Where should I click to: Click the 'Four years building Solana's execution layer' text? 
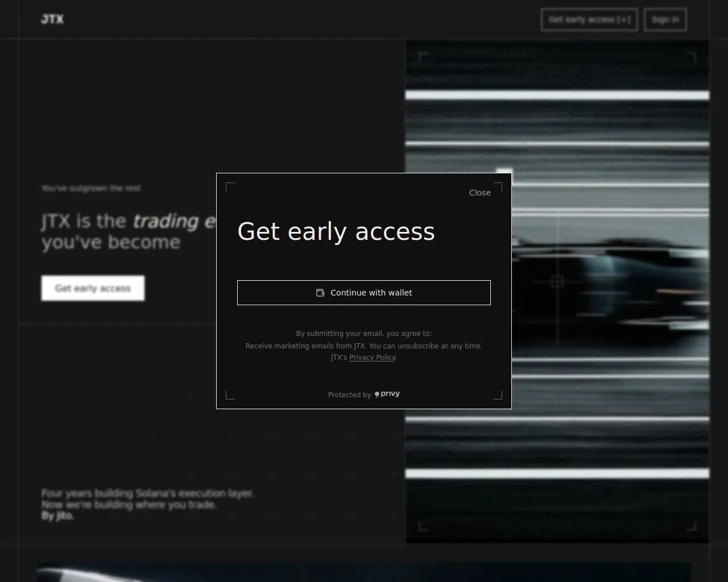tap(147, 493)
